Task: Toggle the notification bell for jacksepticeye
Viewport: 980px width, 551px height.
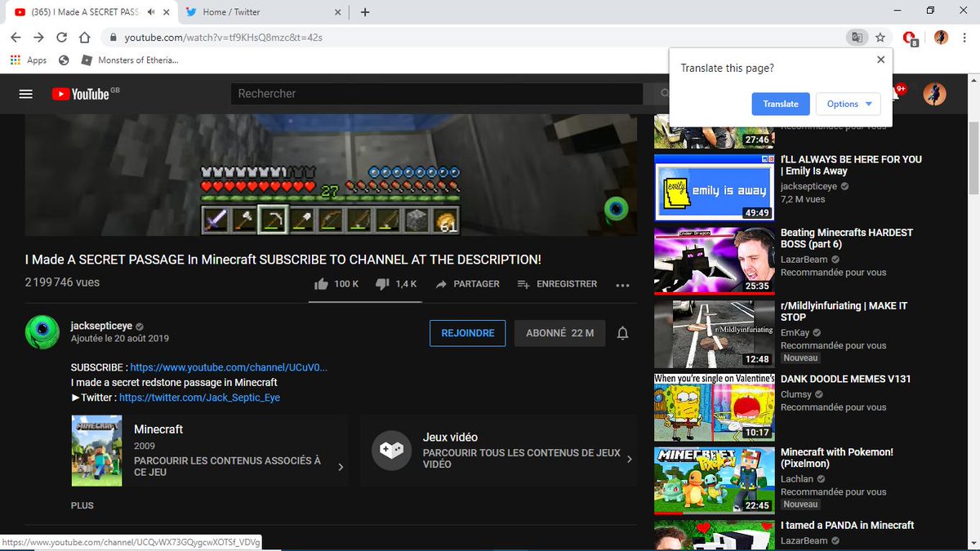Action: click(622, 333)
